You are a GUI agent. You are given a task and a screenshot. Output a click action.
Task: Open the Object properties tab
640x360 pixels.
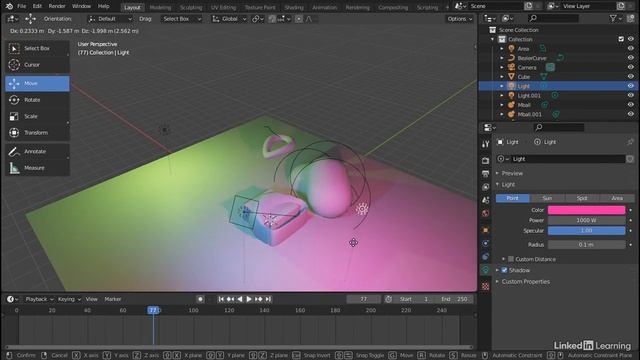[x=485, y=230]
